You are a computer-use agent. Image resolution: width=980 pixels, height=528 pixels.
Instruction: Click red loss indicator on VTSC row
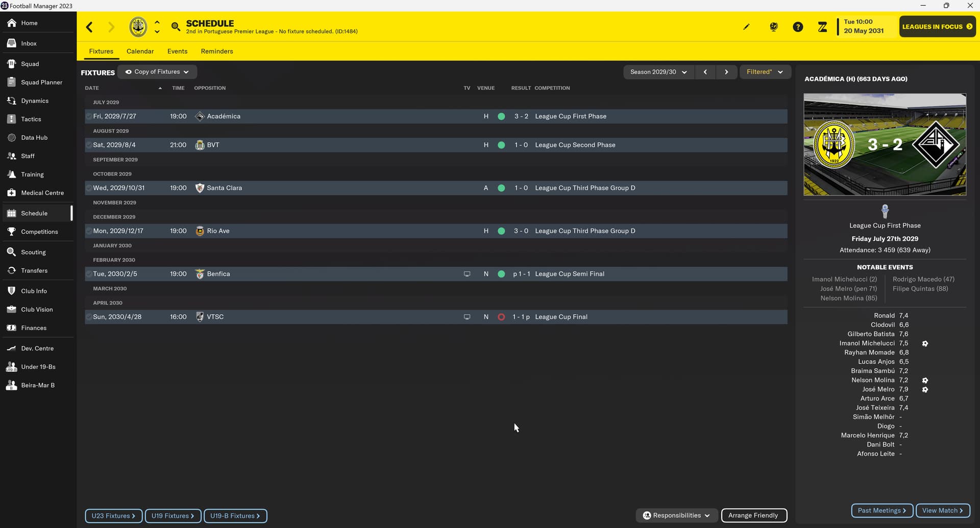[501, 317]
